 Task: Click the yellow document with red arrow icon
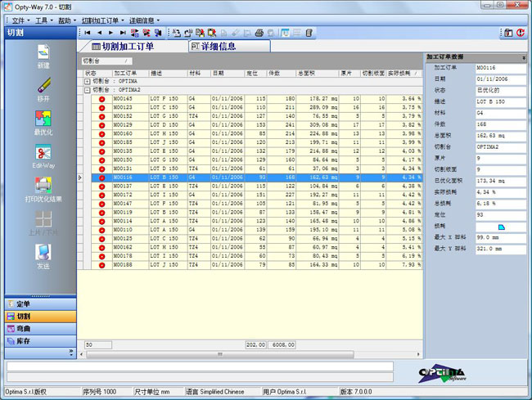[x=212, y=33]
